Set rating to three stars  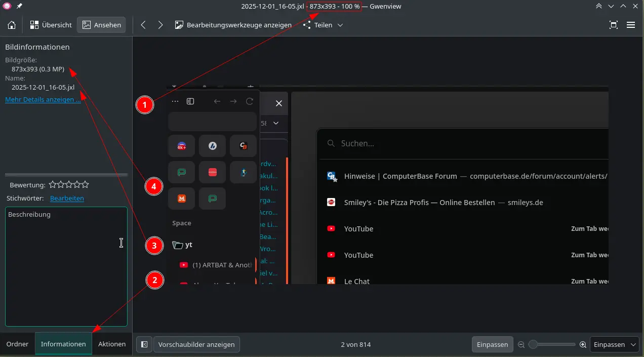pyautogui.click(x=69, y=185)
